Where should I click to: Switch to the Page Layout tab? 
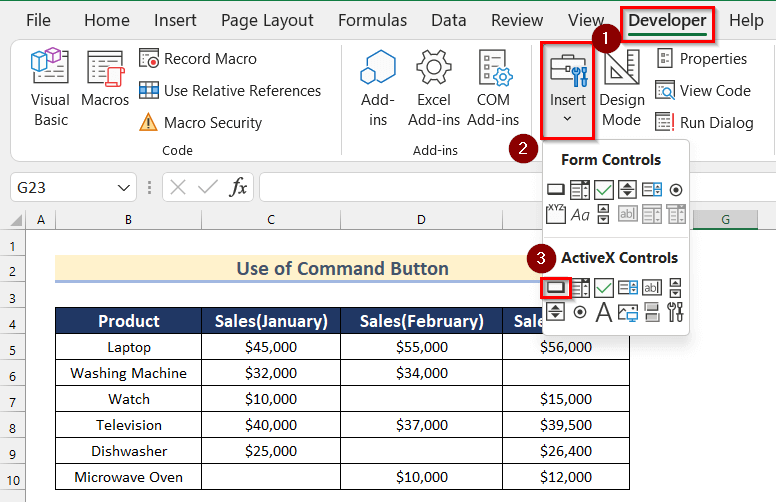[x=267, y=20]
